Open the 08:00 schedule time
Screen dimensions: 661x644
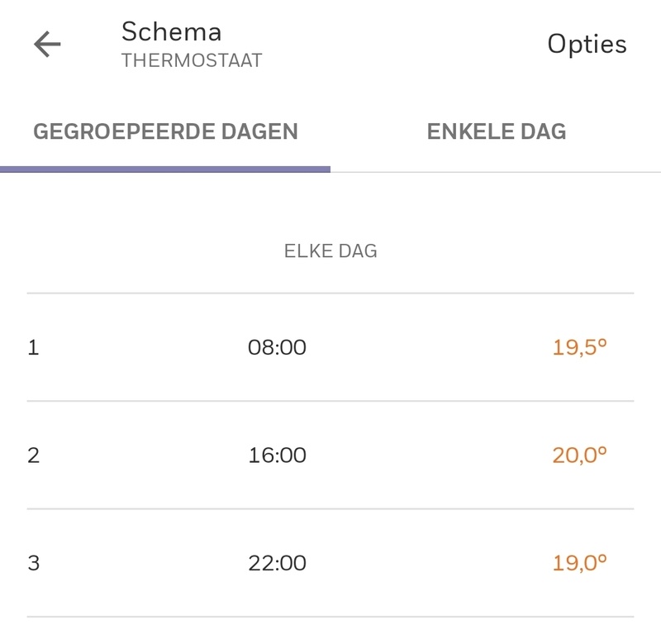pos(277,348)
